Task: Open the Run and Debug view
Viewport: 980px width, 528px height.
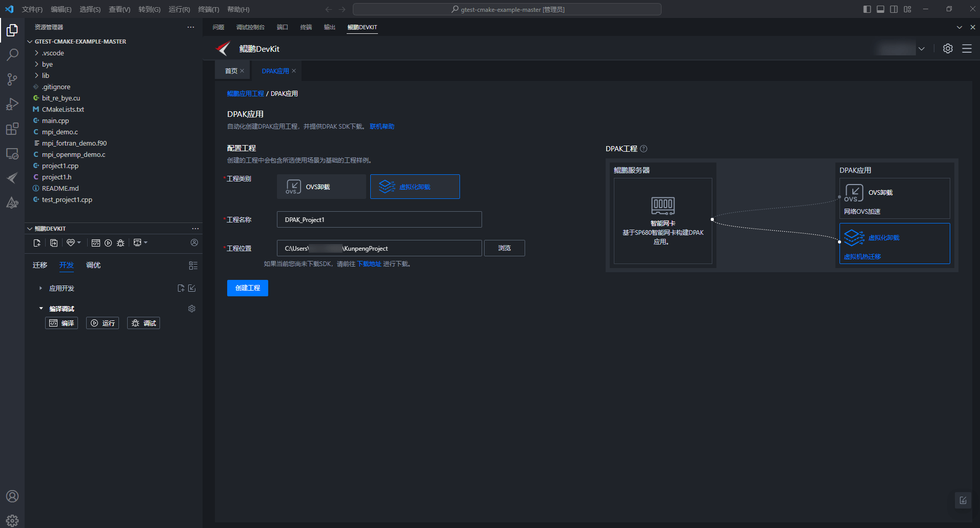Action: [12, 104]
